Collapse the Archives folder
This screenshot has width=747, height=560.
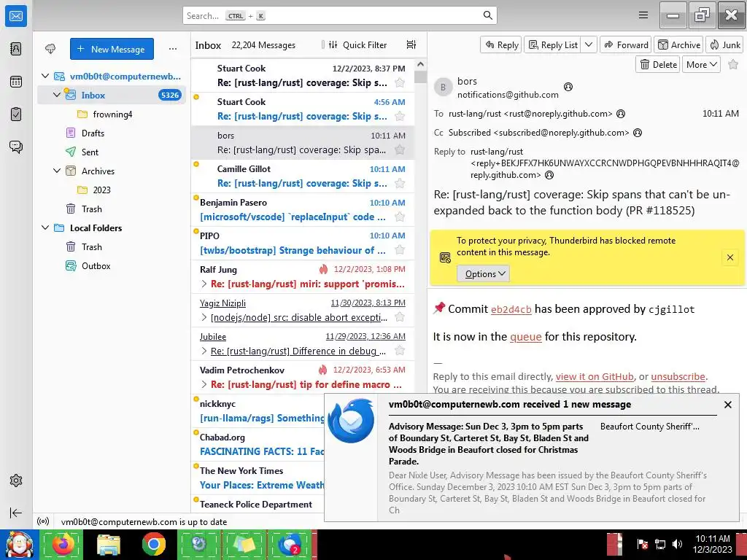click(57, 171)
